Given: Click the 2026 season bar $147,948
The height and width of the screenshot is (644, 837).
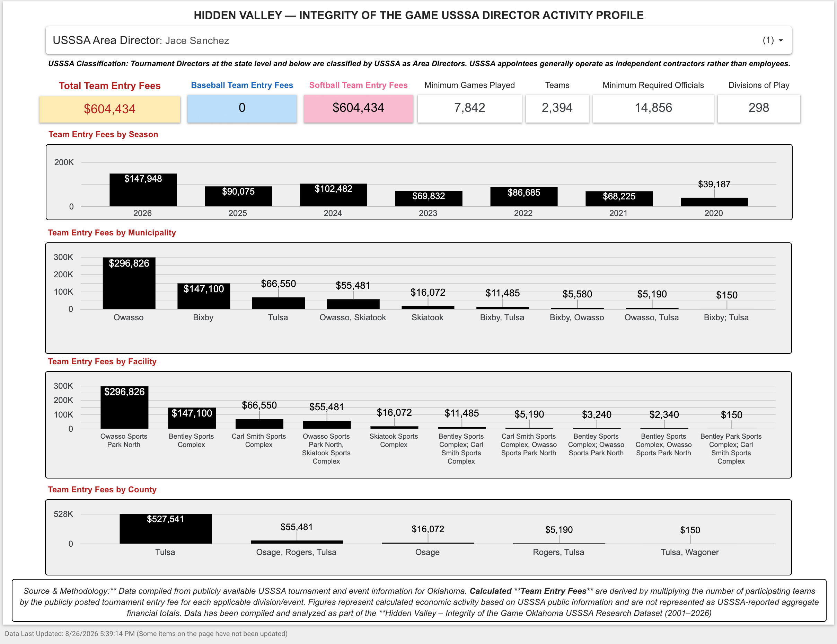Looking at the screenshot, I should pyautogui.click(x=143, y=190).
